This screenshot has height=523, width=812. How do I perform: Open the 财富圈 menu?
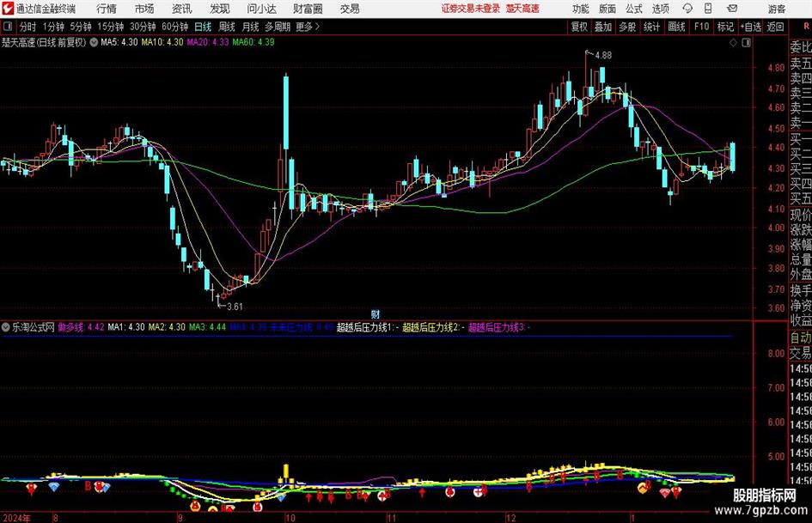308,9
